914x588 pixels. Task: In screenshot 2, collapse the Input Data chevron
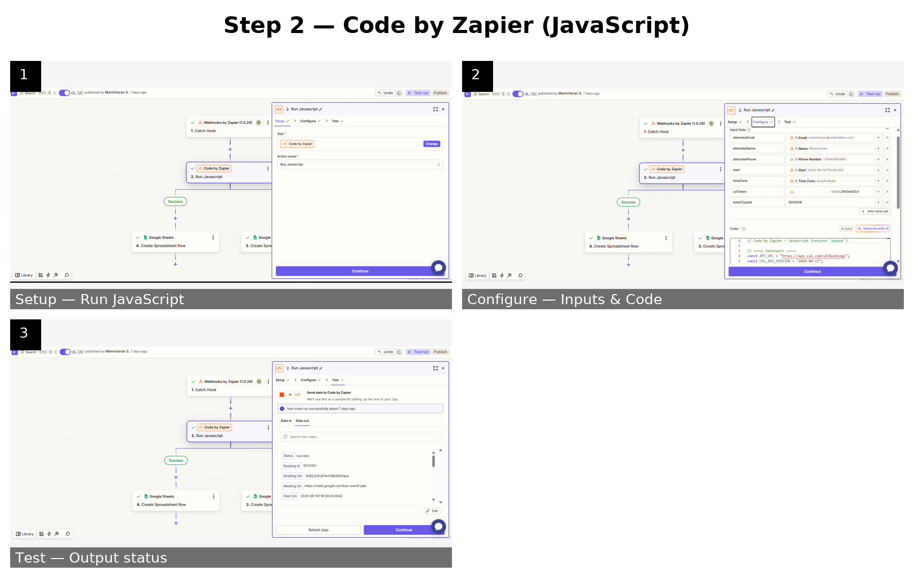click(x=888, y=129)
